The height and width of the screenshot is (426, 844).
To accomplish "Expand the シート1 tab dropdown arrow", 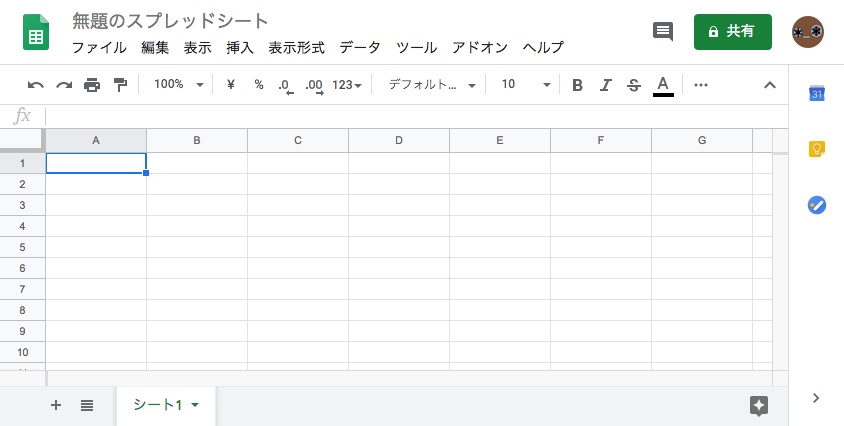I will tap(195, 405).
